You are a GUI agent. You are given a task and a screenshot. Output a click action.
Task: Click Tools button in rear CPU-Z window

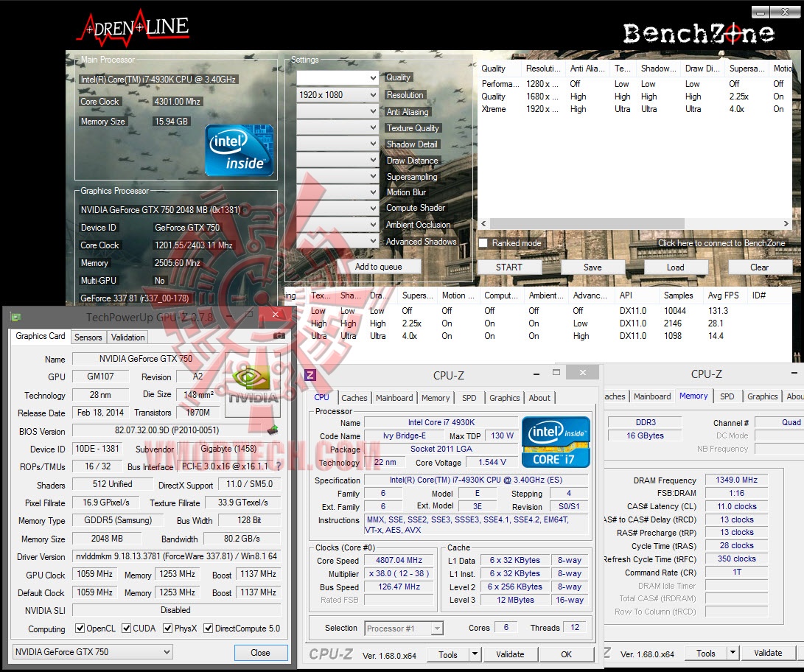pyautogui.click(x=705, y=653)
